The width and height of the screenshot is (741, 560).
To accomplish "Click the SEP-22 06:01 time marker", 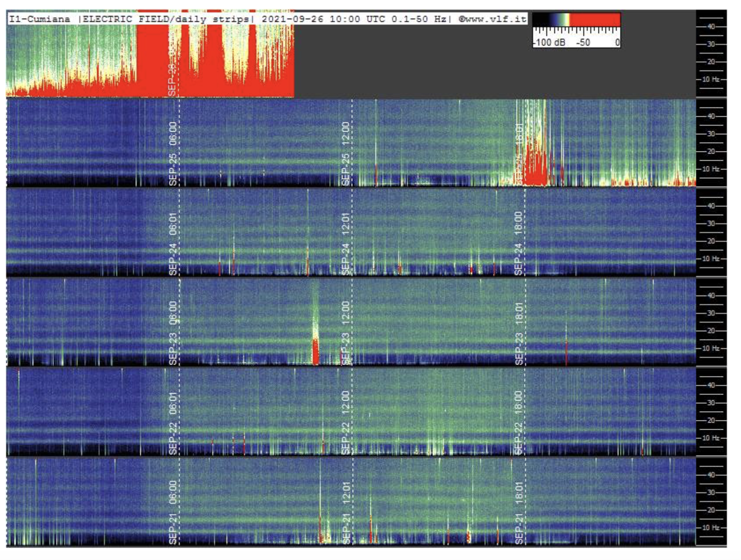I will [x=173, y=424].
